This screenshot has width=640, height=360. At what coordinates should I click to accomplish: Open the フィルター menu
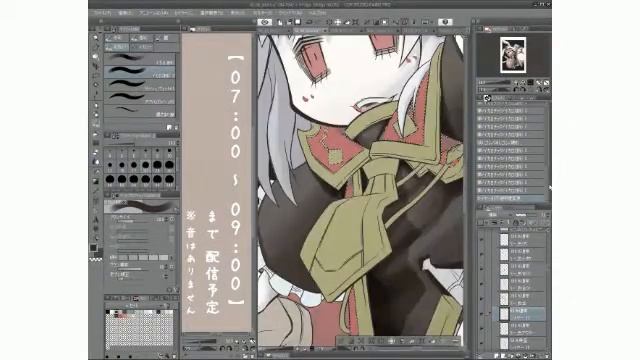(262, 13)
